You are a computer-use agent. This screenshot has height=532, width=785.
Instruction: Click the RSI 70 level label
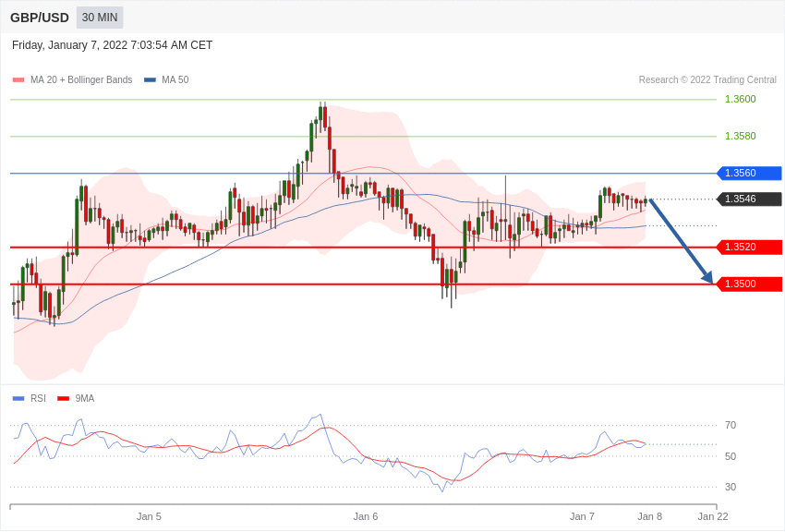coord(731,426)
